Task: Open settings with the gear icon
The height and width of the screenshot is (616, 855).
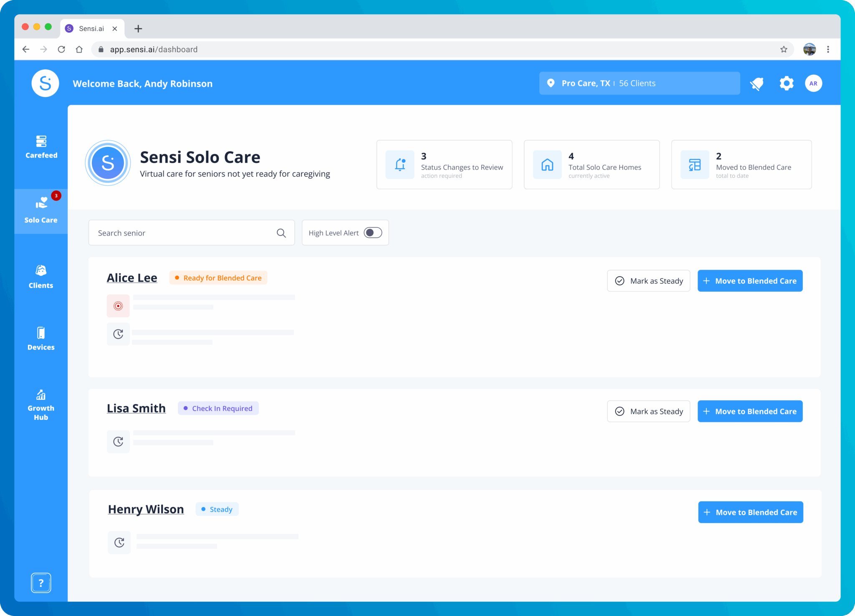Action: (787, 83)
